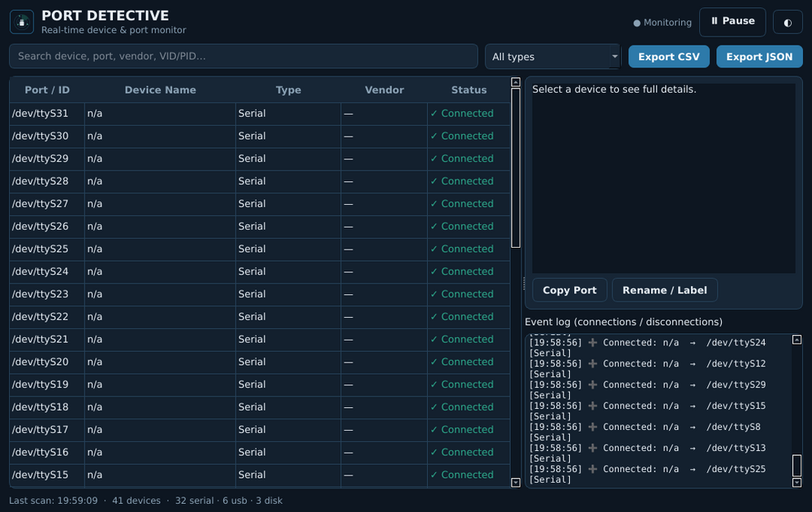Pause the real-time monitoring

point(732,22)
